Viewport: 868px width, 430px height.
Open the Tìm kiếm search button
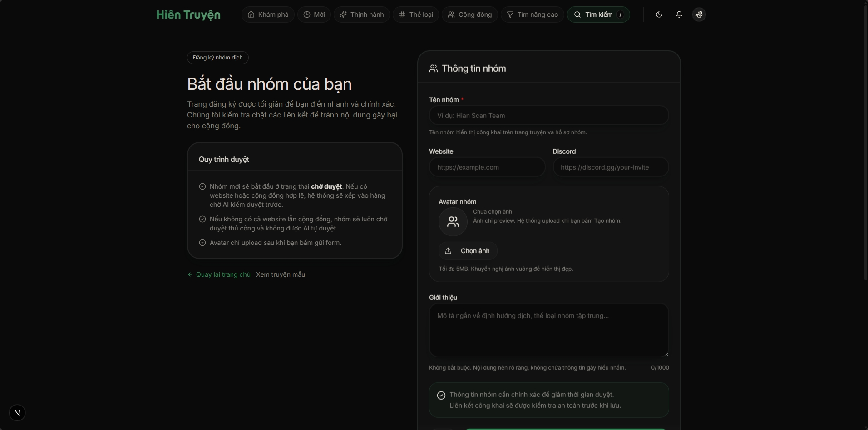point(598,15)
